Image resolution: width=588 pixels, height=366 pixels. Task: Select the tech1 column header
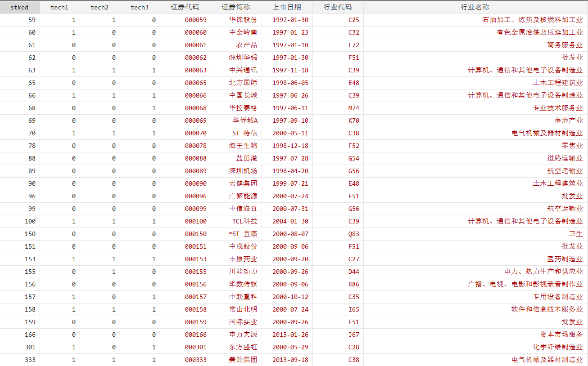pos(60,7)
